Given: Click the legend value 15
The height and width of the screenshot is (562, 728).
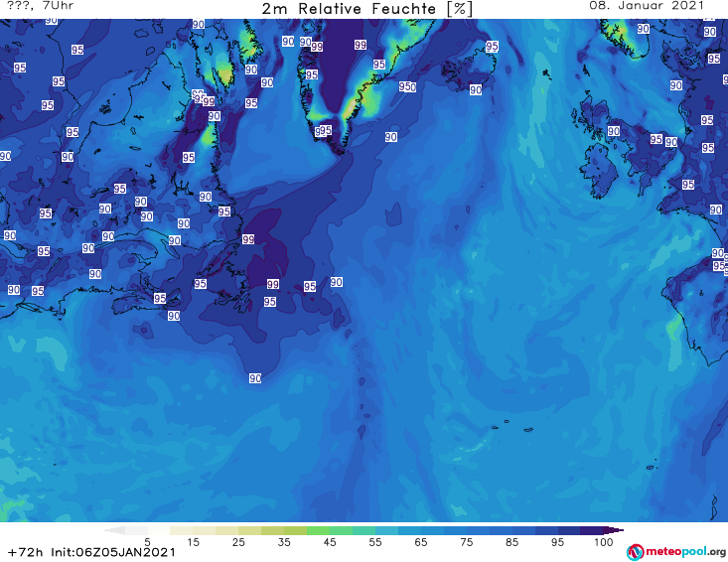Looking at the screenshot, I should pos(193,542).
